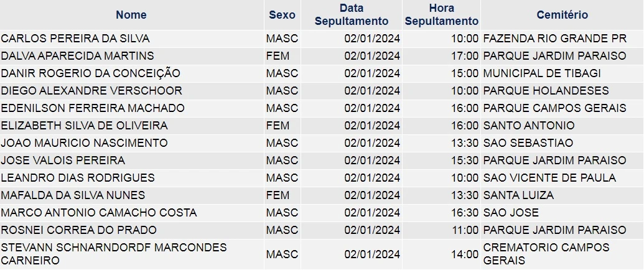Select the DALVA APARECIDA MARTINS row name

(77, 56)
